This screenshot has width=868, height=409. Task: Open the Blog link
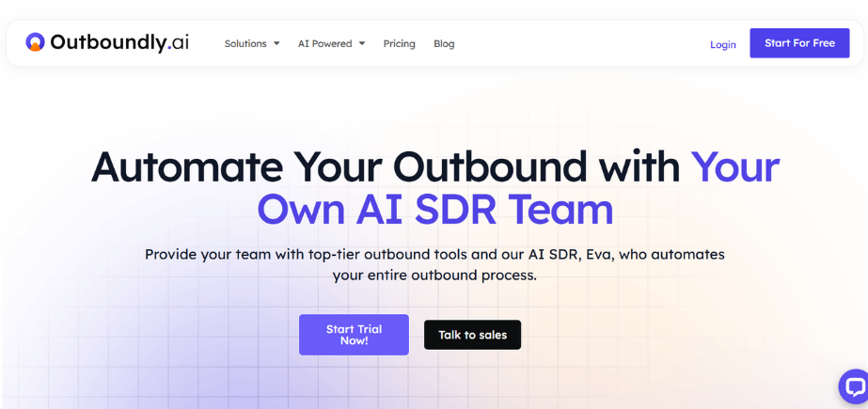[444, 44]
